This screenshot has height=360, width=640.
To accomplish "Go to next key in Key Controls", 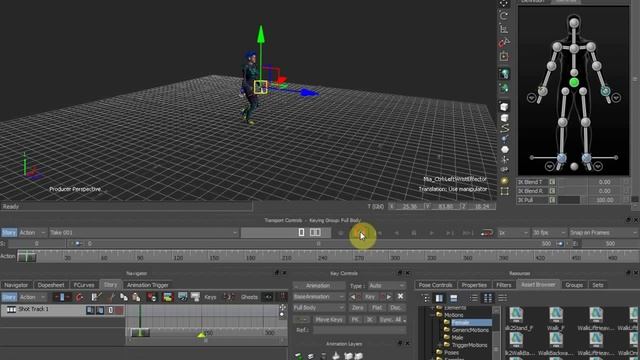I will 388,297.
